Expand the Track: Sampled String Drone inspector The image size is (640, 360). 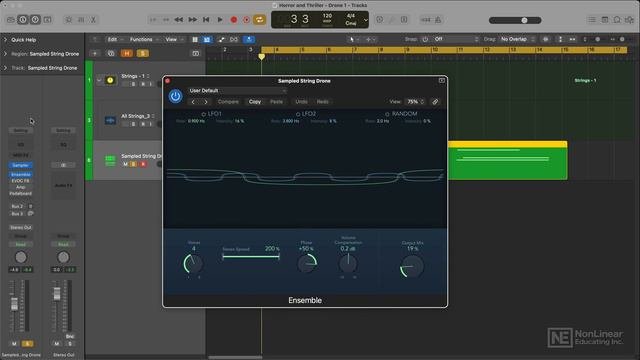(5, 68)
